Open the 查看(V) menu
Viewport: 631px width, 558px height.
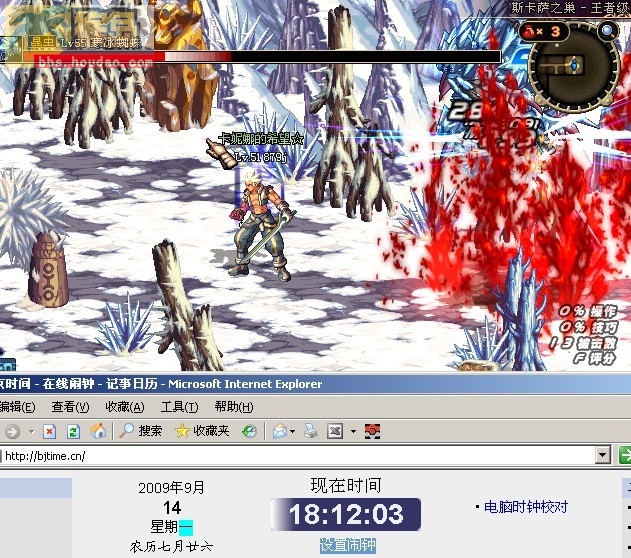(x=70, y=407)
